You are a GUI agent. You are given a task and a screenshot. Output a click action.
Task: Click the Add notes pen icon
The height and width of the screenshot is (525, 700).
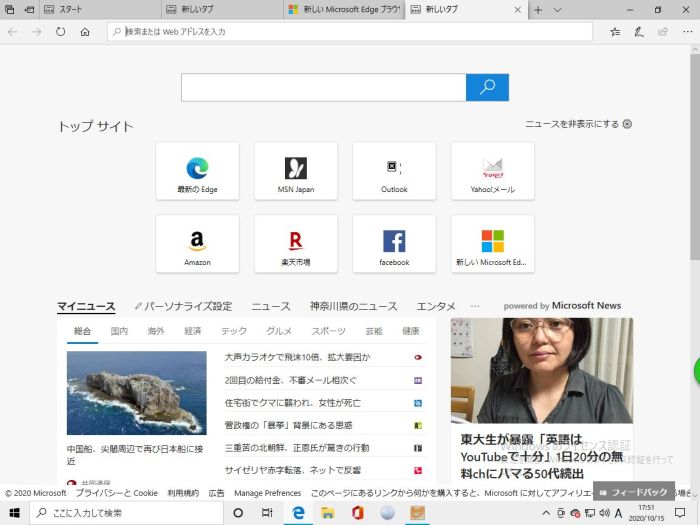(639, 32)
